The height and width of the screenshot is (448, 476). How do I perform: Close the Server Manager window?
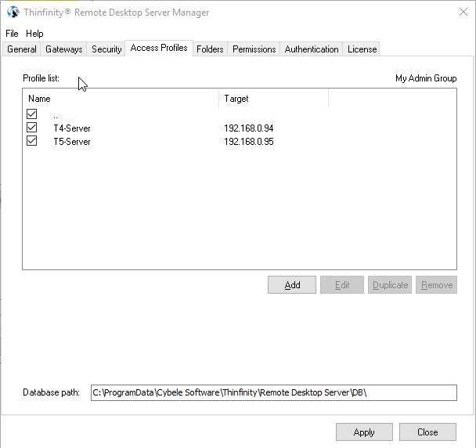pyautogui.click(x=463, y=13)
